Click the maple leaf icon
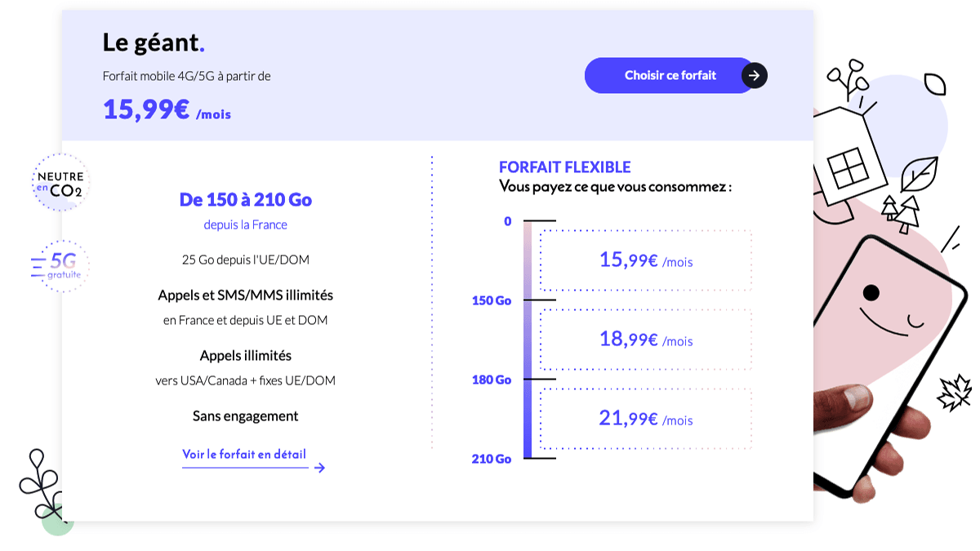 953,393
